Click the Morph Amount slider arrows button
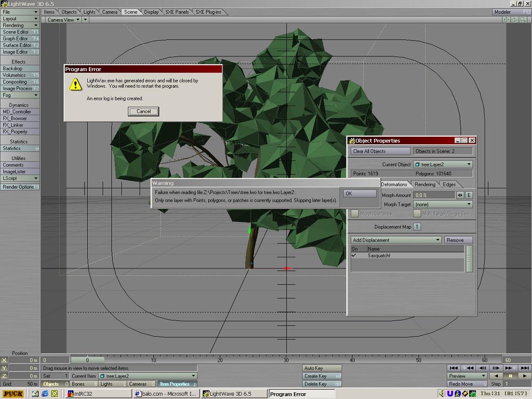 click(460, 195)
